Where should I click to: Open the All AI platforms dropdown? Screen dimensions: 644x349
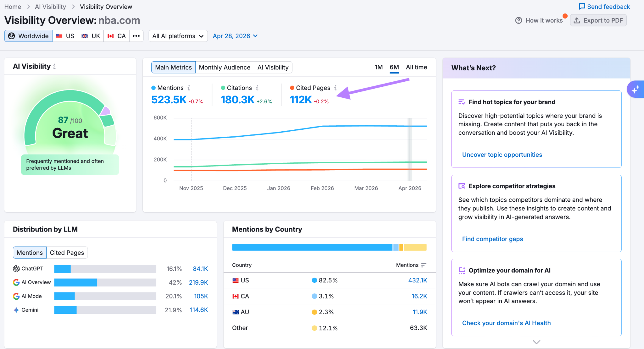178,36
